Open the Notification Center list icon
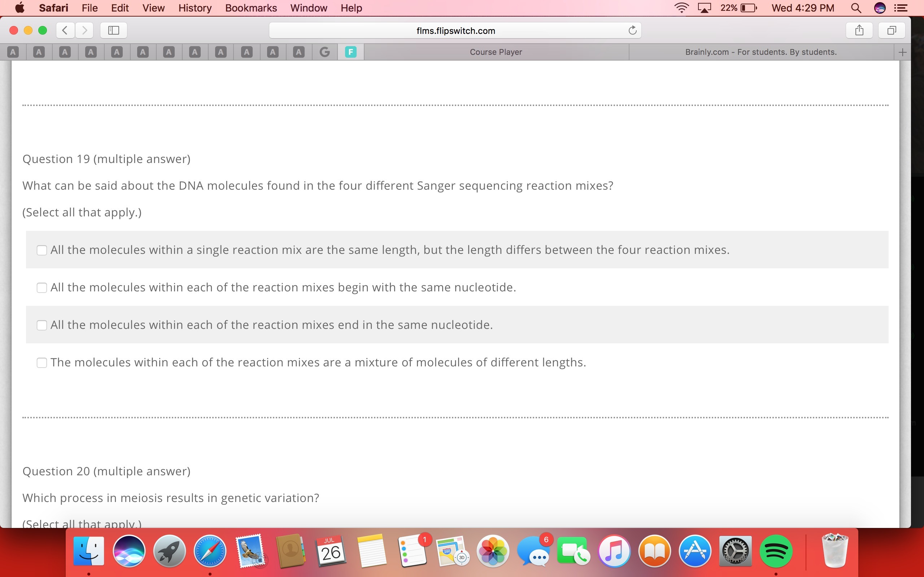Image resolution: width=924 pixels, height=577 pixels. (901, 8)
